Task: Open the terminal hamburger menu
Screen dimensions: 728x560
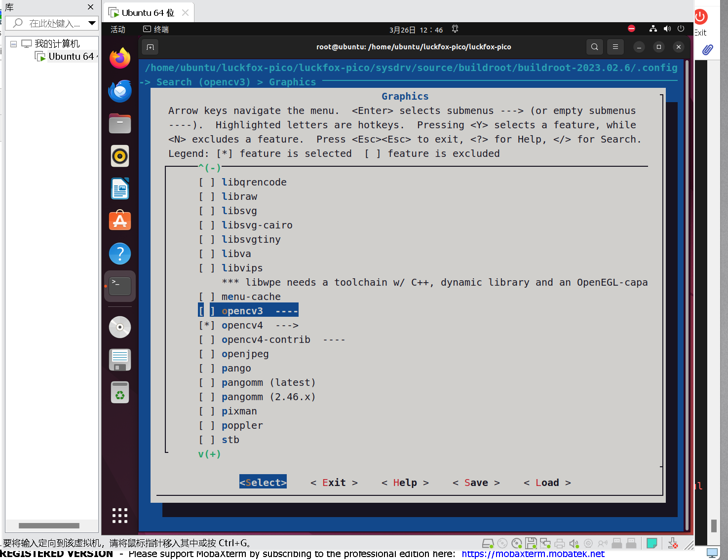Action: (x=615, y=47)
